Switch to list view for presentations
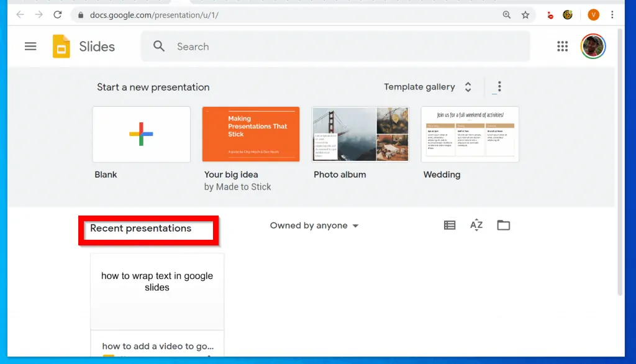 [450, 225]
